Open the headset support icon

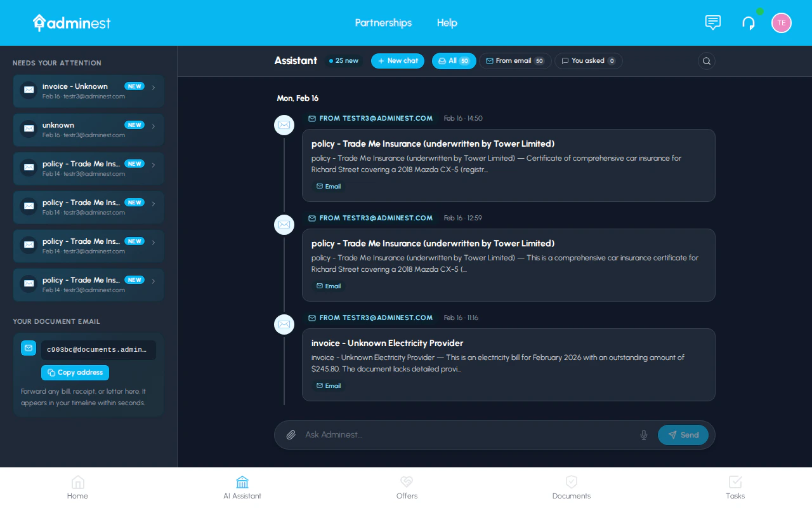[749, 23]
